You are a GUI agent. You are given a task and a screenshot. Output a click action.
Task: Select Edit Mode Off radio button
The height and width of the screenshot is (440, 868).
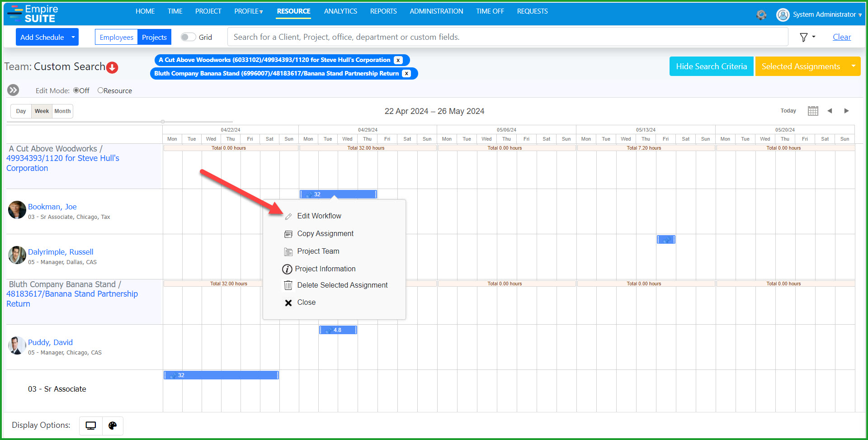[76, 90]
